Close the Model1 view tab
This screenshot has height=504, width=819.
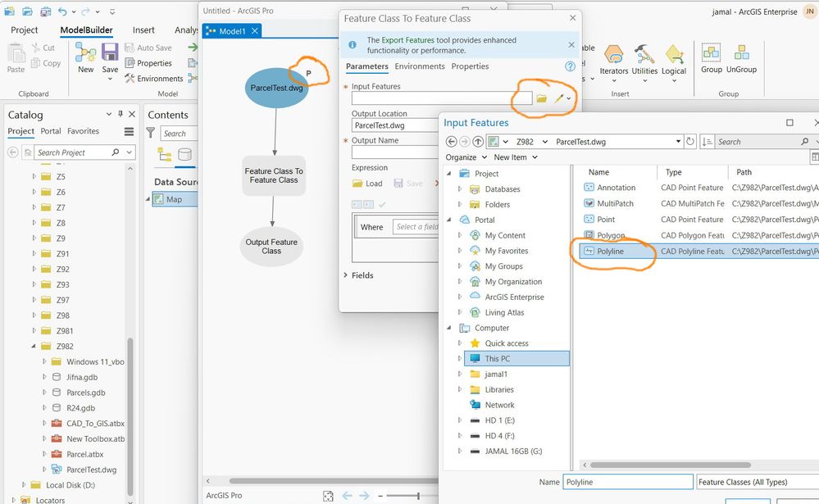click(255, 31)
